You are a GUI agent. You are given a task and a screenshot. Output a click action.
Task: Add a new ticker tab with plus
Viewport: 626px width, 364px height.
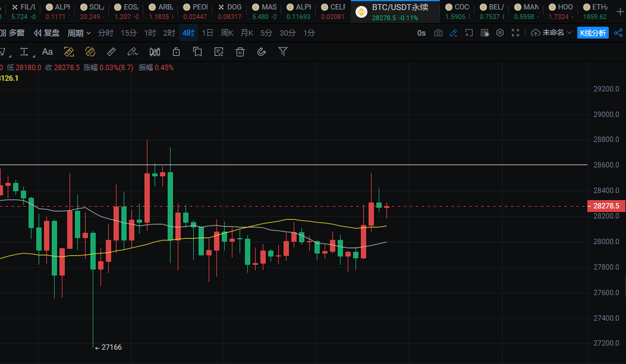coord(620,12)
